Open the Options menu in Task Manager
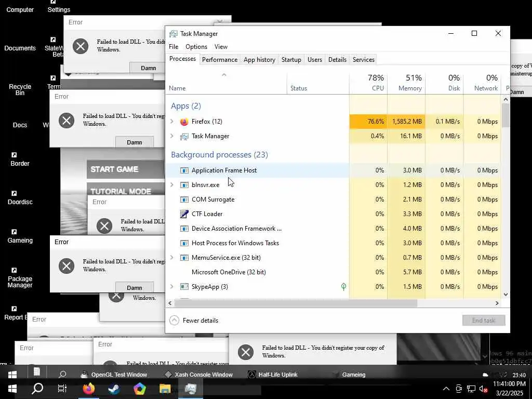 (196, 47)
